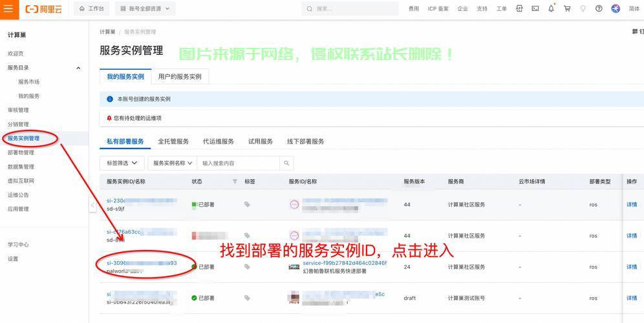Click the status column filter funnel icon

235,182
